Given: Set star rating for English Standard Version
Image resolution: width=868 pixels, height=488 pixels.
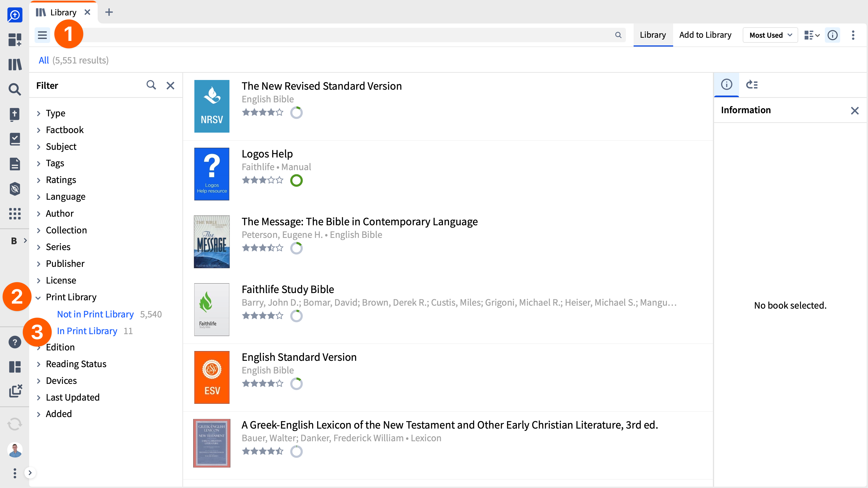Looking at the screenshot, I should [263, 383].
